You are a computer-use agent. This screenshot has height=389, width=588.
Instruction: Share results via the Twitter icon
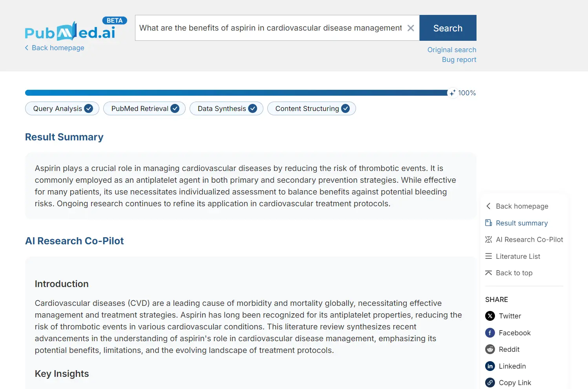point(490,316)
